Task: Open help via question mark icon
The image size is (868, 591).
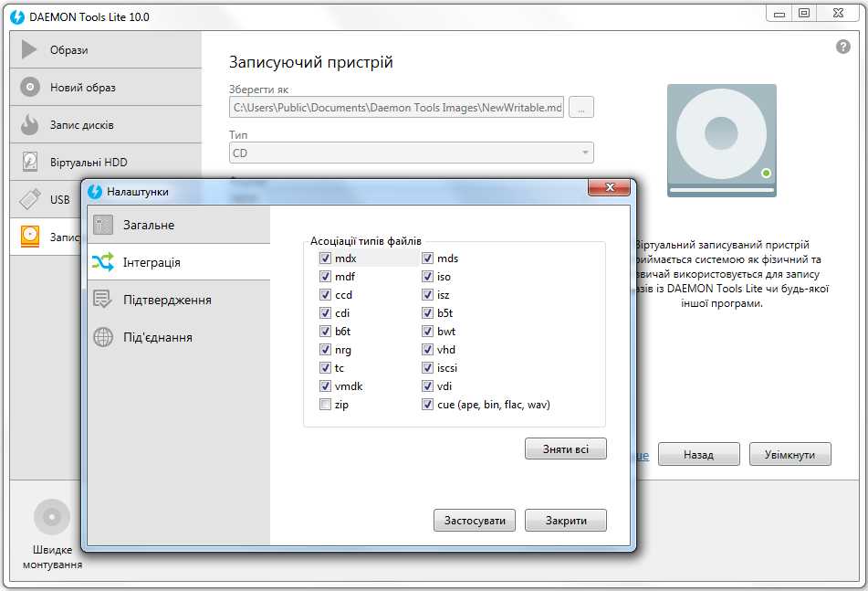Action: (842, 47)
